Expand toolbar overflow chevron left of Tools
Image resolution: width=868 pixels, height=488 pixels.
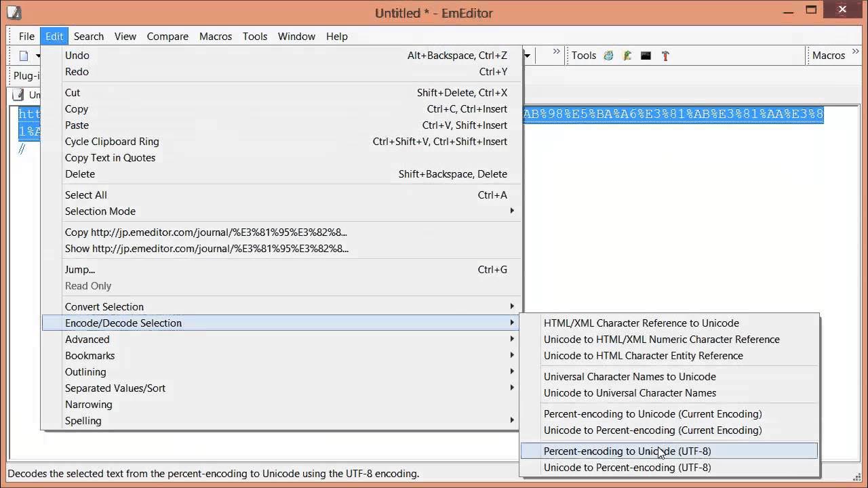557,52
